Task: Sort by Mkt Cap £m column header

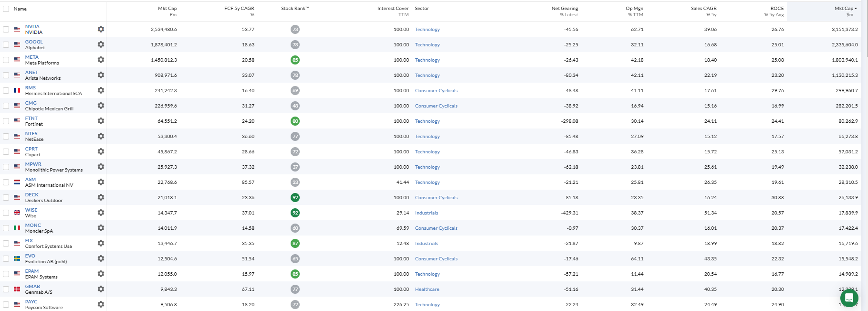Action: (x=167, y=11)
